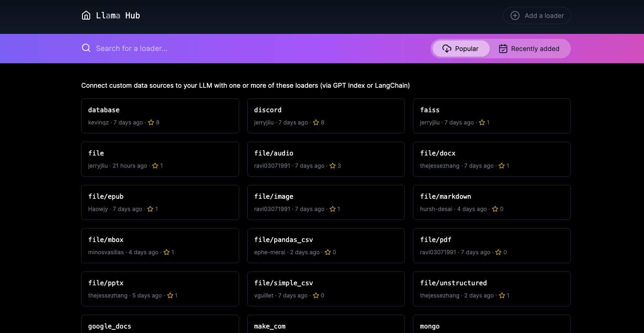Click the cloud download icon in the Popular tab
Screen dimensions: 644x333
click(447, 49)
